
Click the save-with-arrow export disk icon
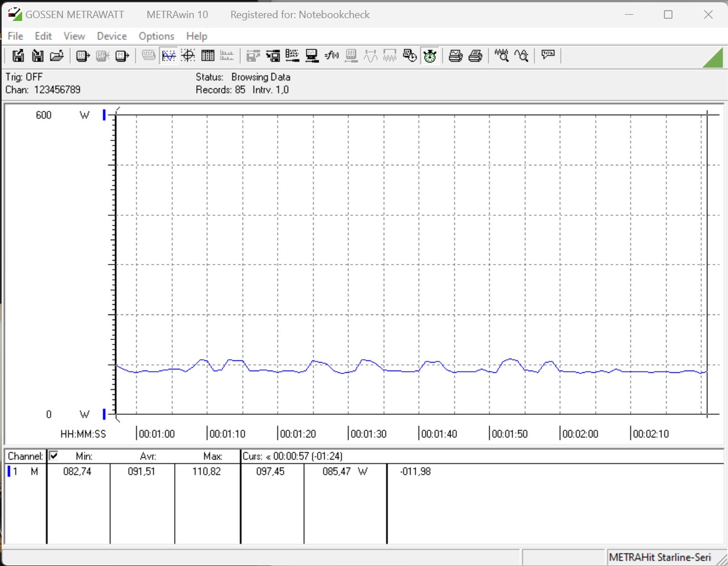tap(18, 56)
